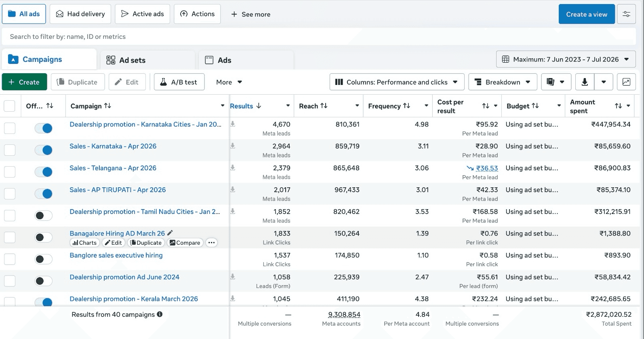This screenshot has width=644, height=339.
Task: Open Sales - Telangana - Apr 2026 campaign link
Action: pos(113,168)
